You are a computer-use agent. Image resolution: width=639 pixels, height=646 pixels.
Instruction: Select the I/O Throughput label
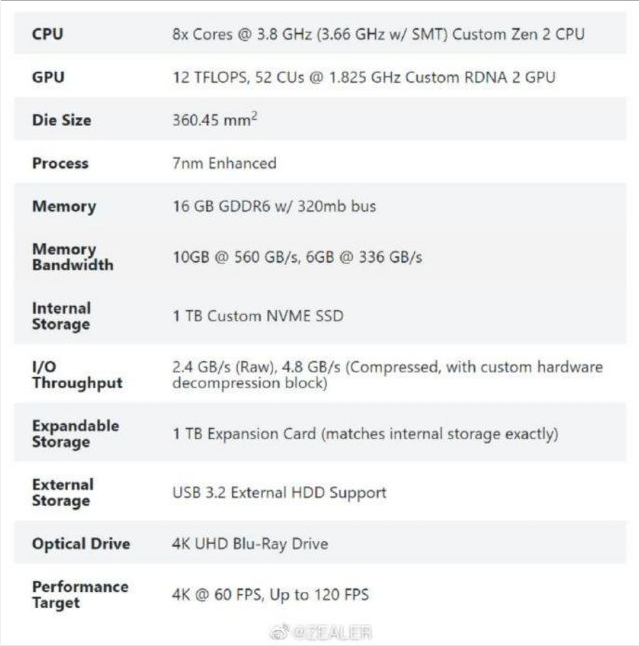[x=76, y=375]
